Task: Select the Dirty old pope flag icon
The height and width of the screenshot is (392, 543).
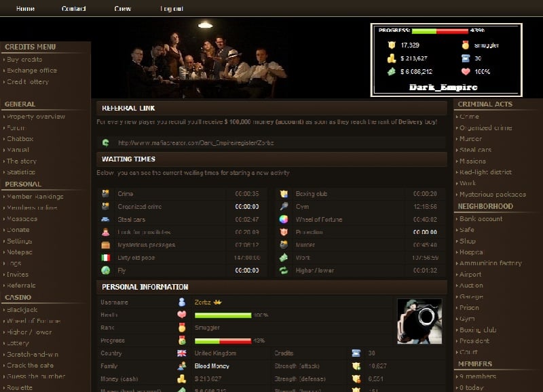Action: (105, 258)
